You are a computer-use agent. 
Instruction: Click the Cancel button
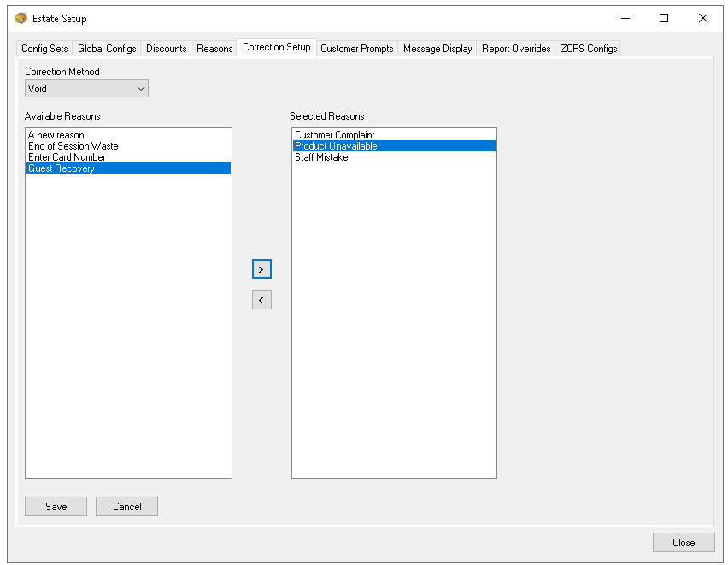coord(126,507)
